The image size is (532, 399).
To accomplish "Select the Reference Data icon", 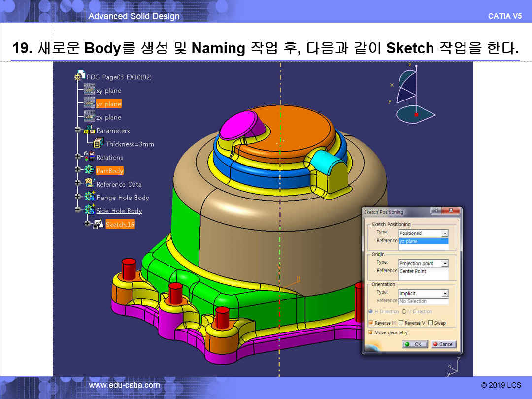I will 90,184.
